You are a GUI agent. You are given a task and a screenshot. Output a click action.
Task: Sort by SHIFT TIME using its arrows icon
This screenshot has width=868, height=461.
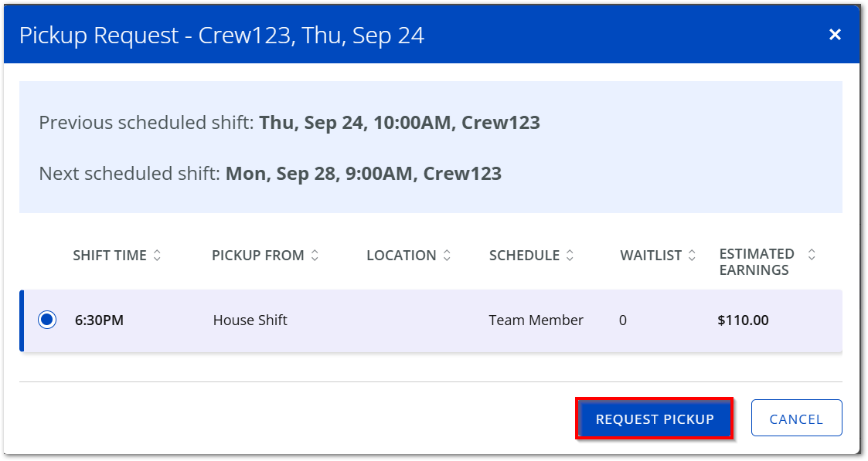click(157, 255)
